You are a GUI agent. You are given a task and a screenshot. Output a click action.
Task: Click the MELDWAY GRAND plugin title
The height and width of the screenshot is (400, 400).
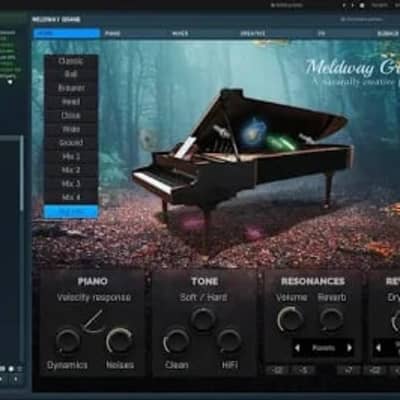point(56,20)
